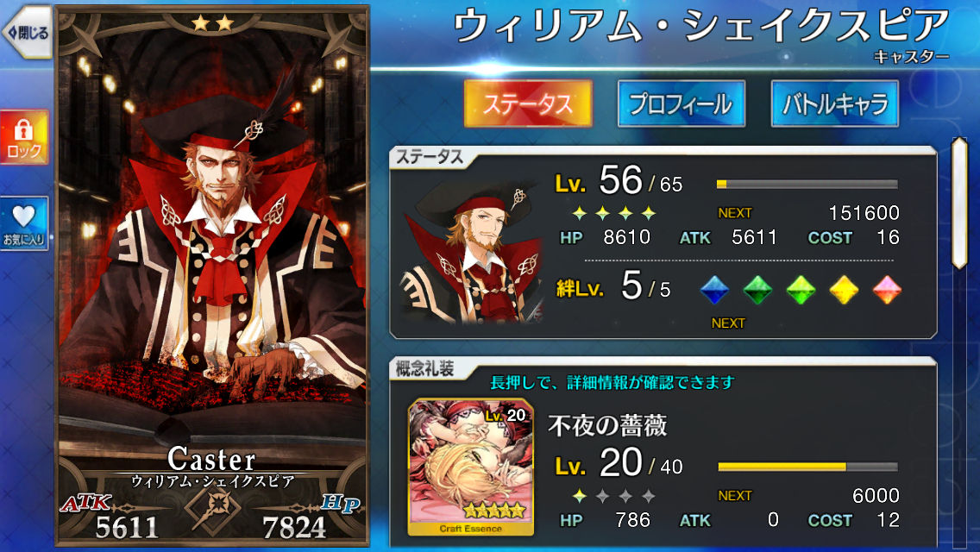Viewport: 980px width, 552px height.
Task: Click the vertical scrollbar handle
Action: pos(959,204)
